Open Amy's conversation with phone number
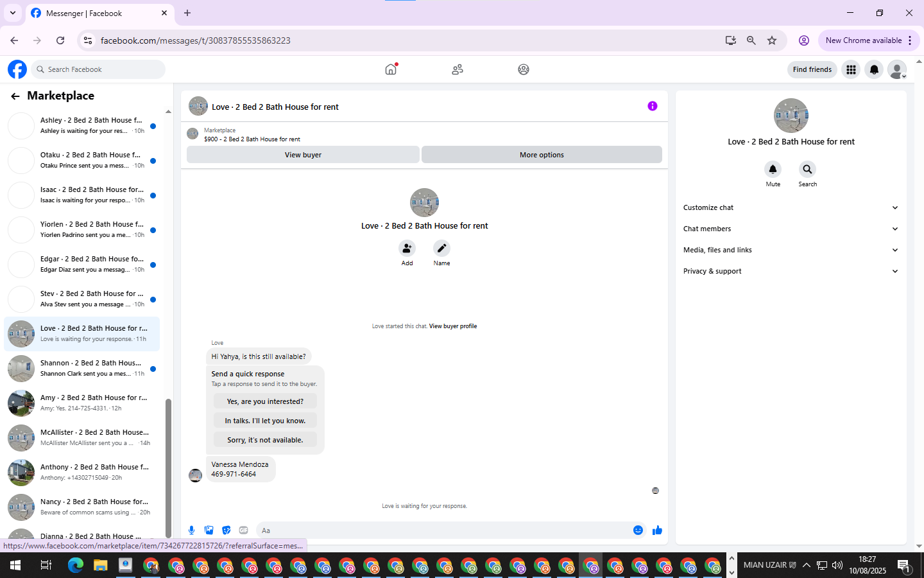924x578 pixels. click(82, 403)
